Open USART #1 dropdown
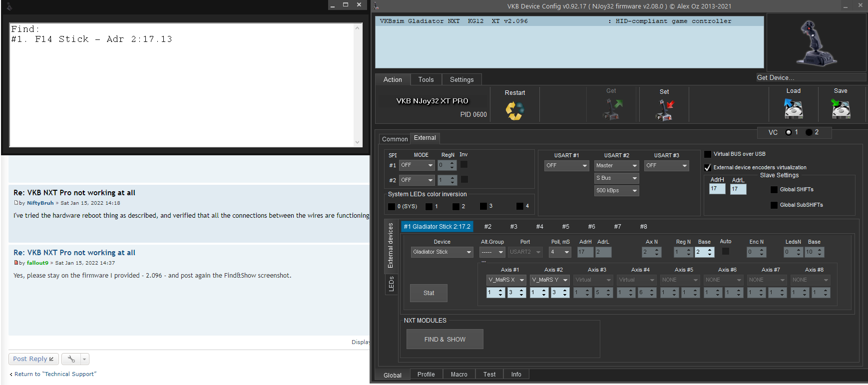This screenshot has width=868, height=385. (567, 166)
